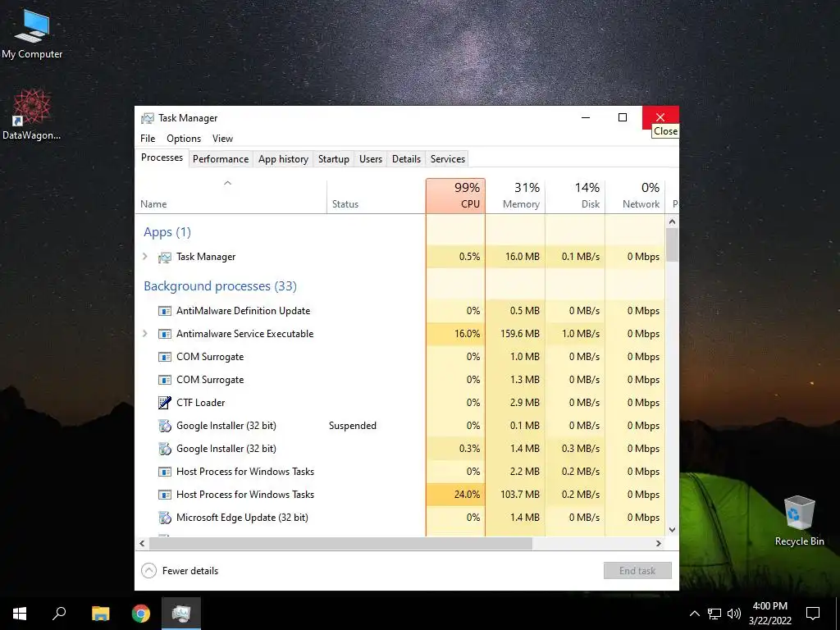Image resolution: width=840 pixels, height=630 pixels.
Task: Click Host Process icon using 103.7 MB
Action: (164, 495)
